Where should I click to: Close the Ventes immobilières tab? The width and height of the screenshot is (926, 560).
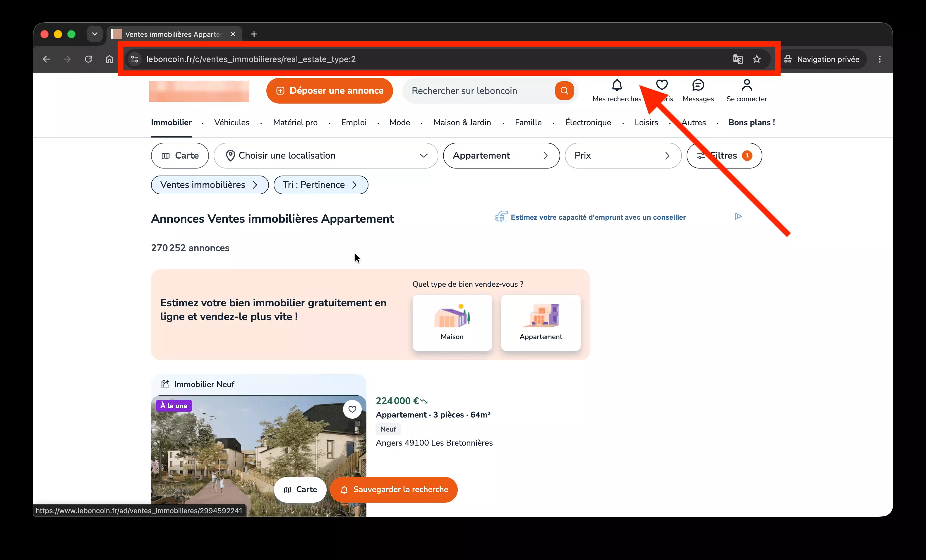point(233,34)
